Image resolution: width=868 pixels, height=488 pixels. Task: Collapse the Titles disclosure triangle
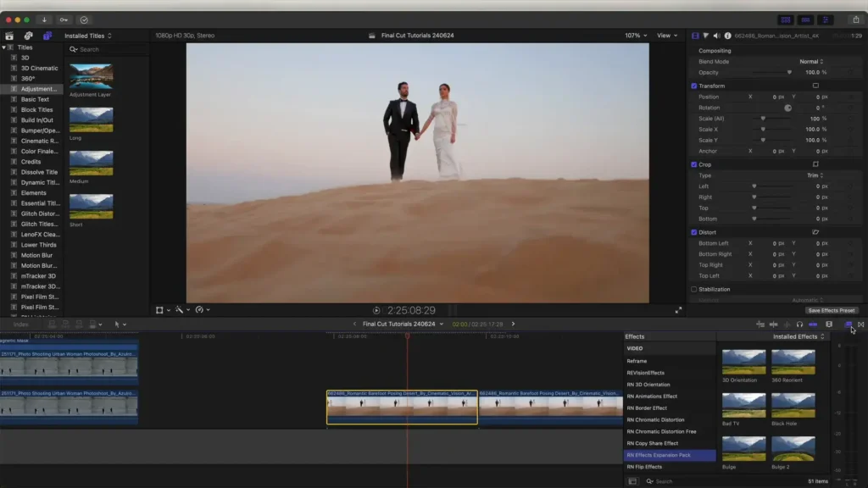[4, 47]
